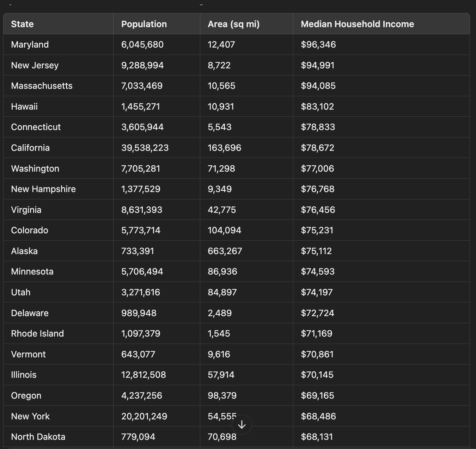Click Utah's population 3,271,616
Image resolution: width=476 pixels, height=449 pixels.
[x=141, y=292]
